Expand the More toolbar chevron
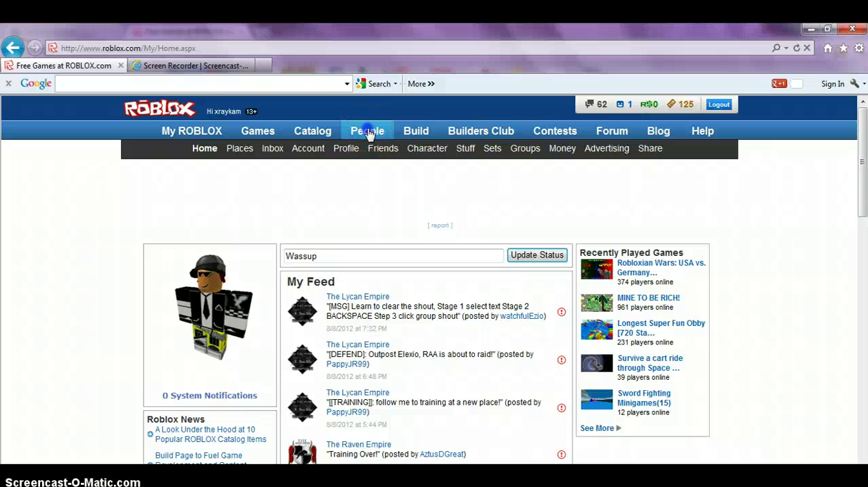The width and height of the screenshot is (868, 487). (x=421, y=84)
